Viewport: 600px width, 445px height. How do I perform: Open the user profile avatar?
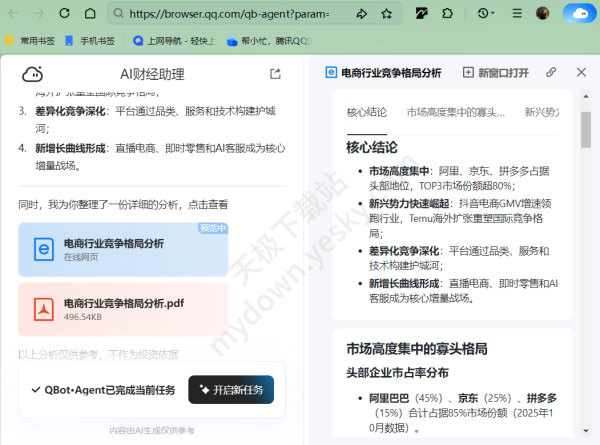pos(543,14)
